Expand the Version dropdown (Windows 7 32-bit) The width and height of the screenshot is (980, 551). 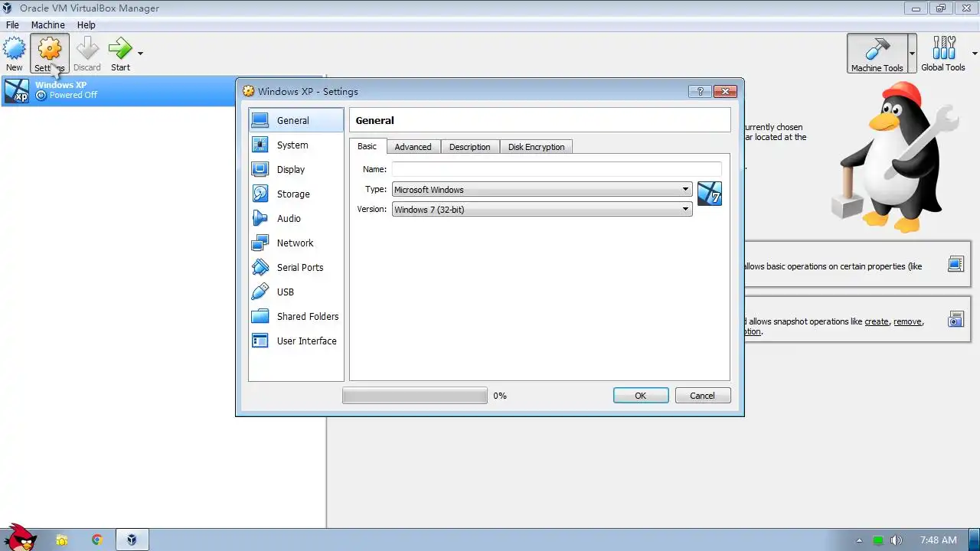point(542,209)
